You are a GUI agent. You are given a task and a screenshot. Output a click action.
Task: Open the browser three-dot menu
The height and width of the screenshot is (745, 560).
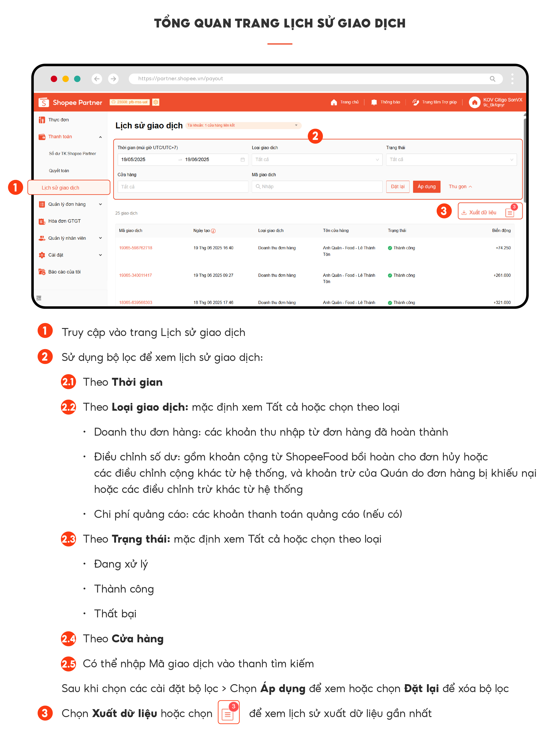(512, 79)
